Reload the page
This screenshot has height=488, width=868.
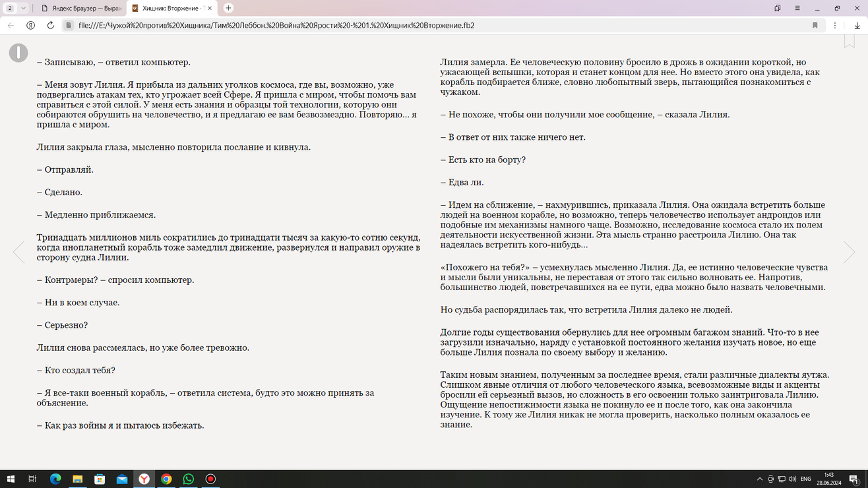50,25
